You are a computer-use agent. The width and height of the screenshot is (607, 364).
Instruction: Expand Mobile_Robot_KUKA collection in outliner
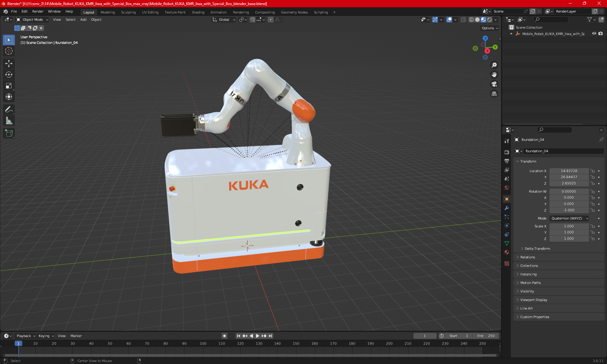pyautogui.click(x=511, y=33)
